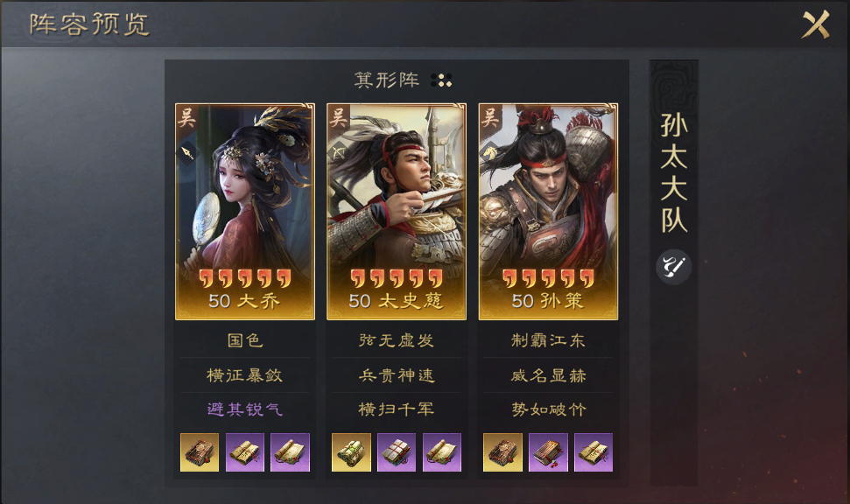Close the 阵容预览 window
Viewport: 850px width, 504px height.
815,24
